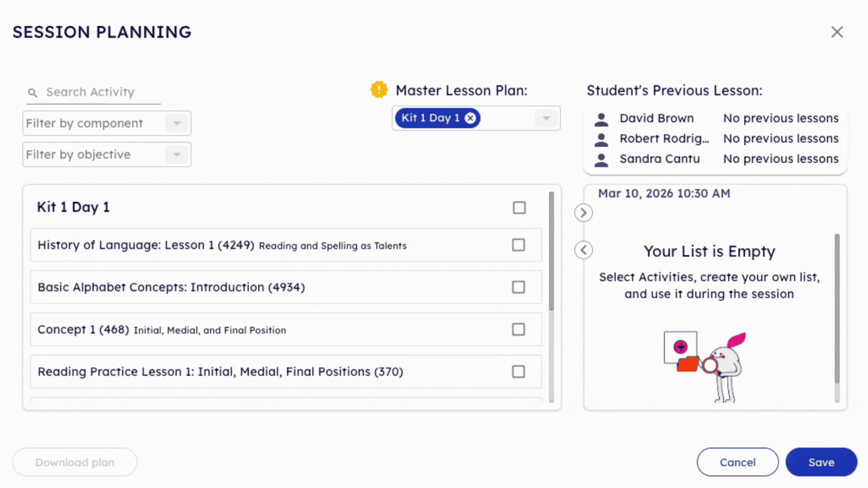Remove the Kit 1 Day 1 plan chip

click(470, 118)
